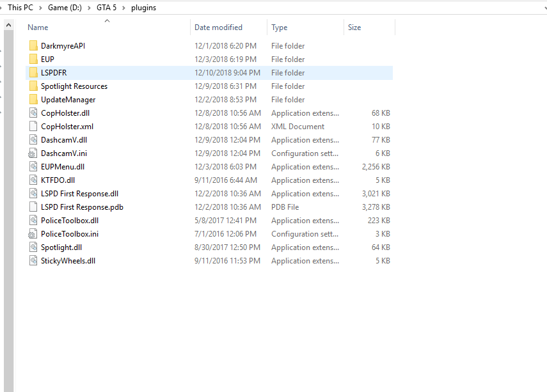Click the CopHolster.xml file icon
The height and width of the screenshot is (392, 547).
(x=33, y=126)
